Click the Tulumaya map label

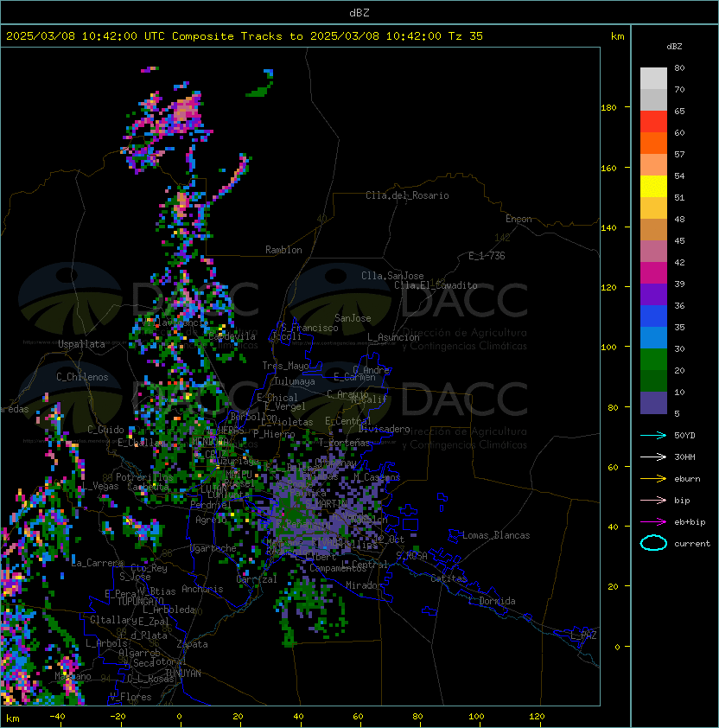coord(295,381)
